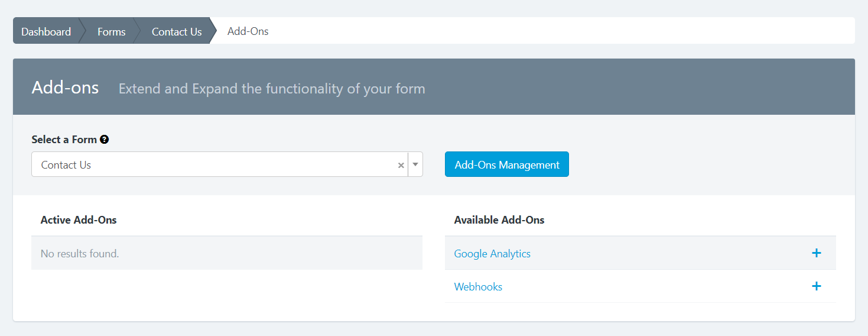Click the Select a Form label

tap(64, 140)
